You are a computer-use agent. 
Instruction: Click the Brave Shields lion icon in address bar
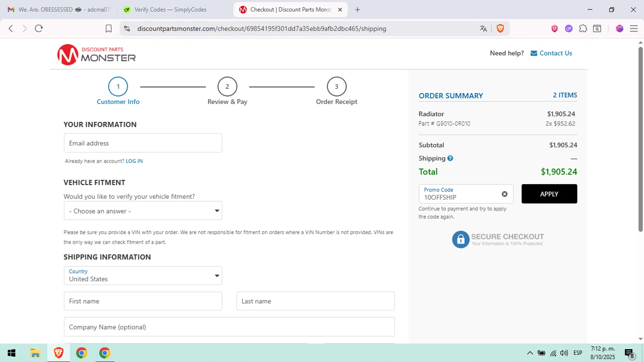(x=500, y=28)
